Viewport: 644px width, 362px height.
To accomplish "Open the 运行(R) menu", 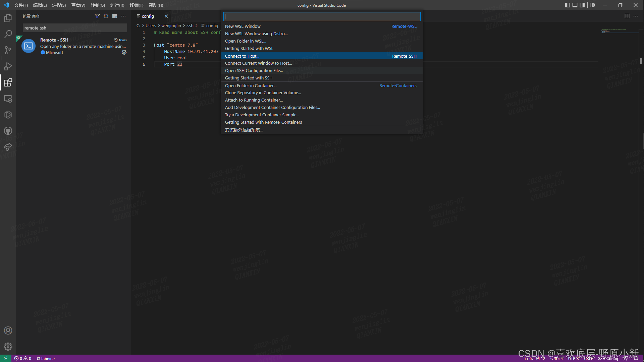I will click(117, 5).
